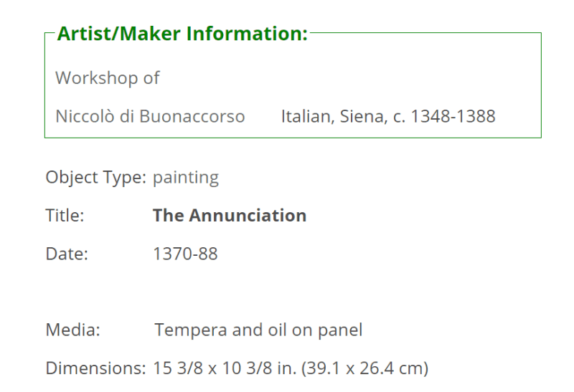
Task: Click the word 'Annunciation' in the title
Action: click(248, 216)
